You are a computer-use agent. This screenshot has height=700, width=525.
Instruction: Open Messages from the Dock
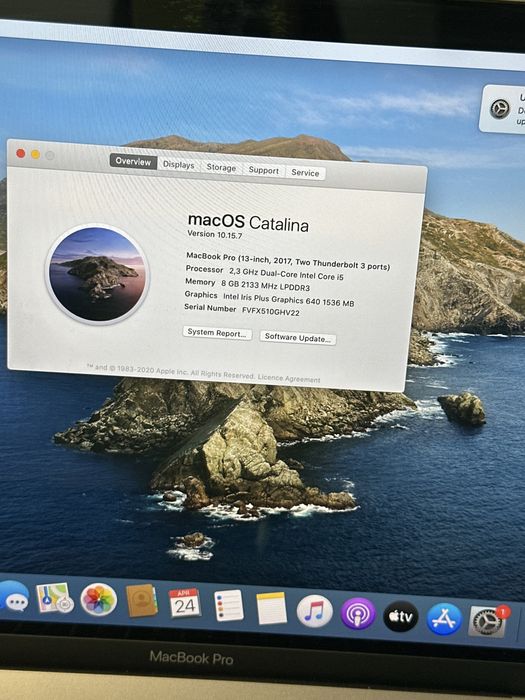point(14,597)
